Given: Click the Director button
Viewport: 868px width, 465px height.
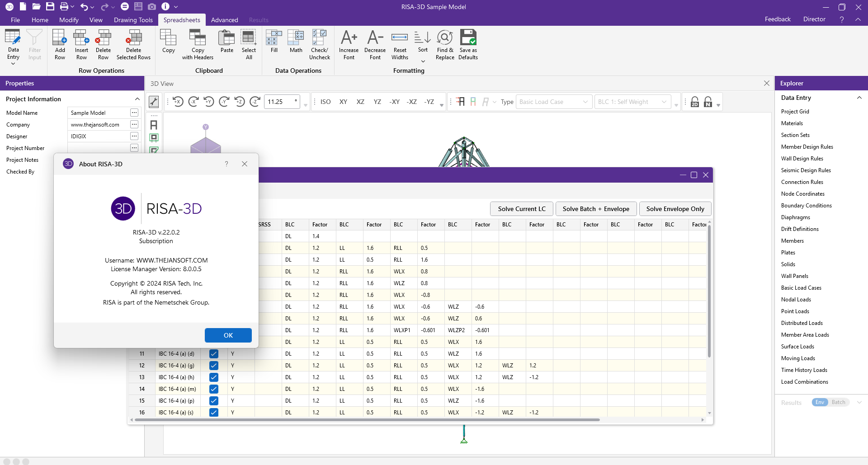Looking at the screenshot, I should click(814, 19).
